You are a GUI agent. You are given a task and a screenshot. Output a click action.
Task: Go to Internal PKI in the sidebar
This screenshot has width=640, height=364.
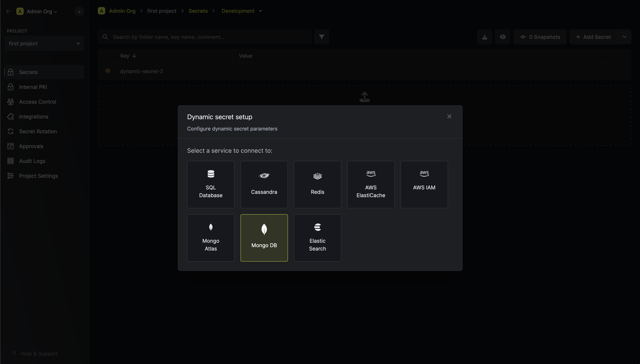[x=44, y=87]
